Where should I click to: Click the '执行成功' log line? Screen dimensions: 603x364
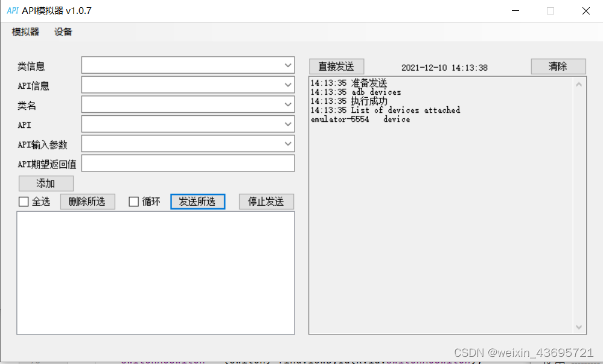[x=349, y=101]
